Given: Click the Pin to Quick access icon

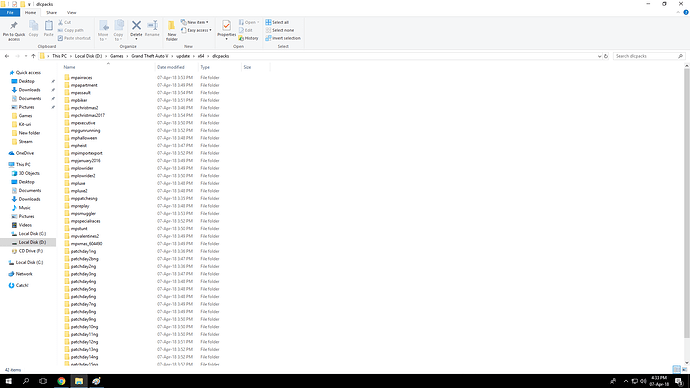Looking at the screenshot, I should coord(14,26).
